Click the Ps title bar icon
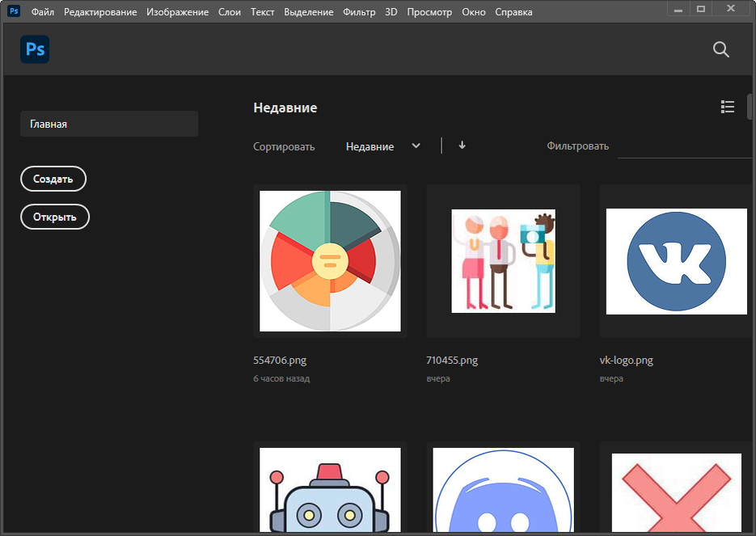756x536 pixels. click(14, 11)
